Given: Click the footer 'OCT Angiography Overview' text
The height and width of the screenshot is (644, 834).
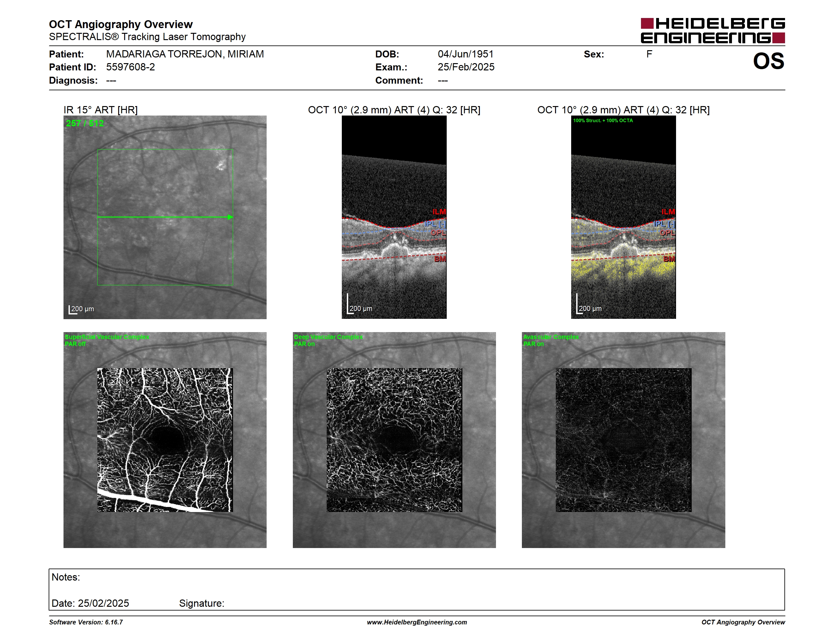Looking at the screenshot, I should (743, 622).
